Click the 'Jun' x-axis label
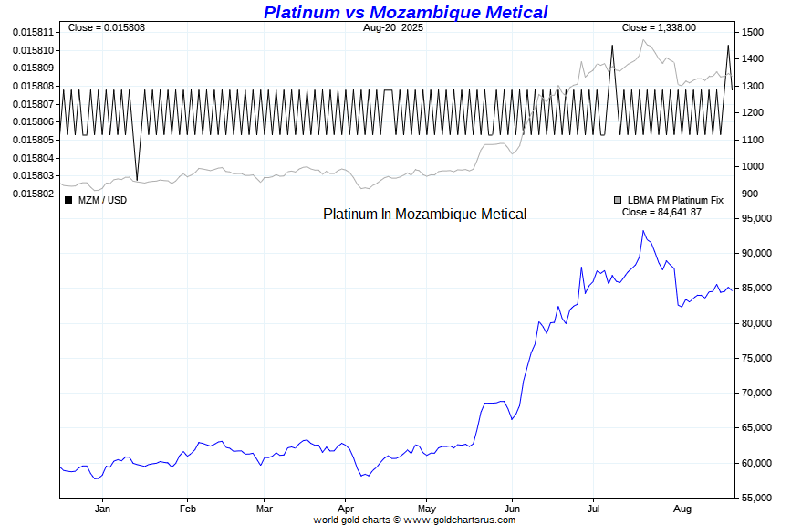Image resolution: width=812 pixels, height=525 pixels. (x=512, y=509)
